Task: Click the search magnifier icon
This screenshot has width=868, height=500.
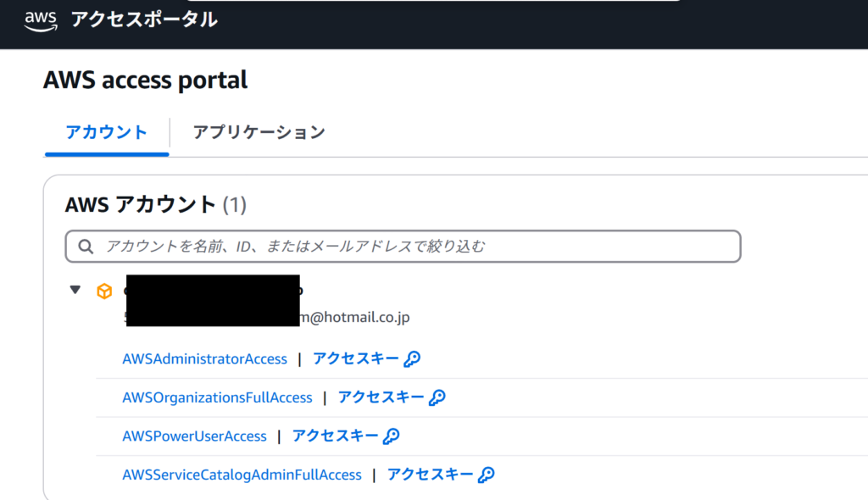Action: (86, 247)
